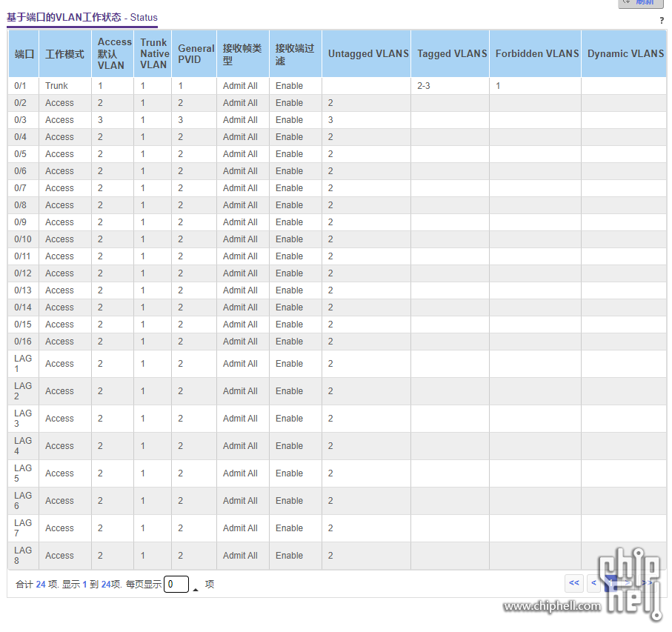Screen dimensions: 672x632
Task: Click the LAG 4 port cell
Action: (x=23, y=445)
